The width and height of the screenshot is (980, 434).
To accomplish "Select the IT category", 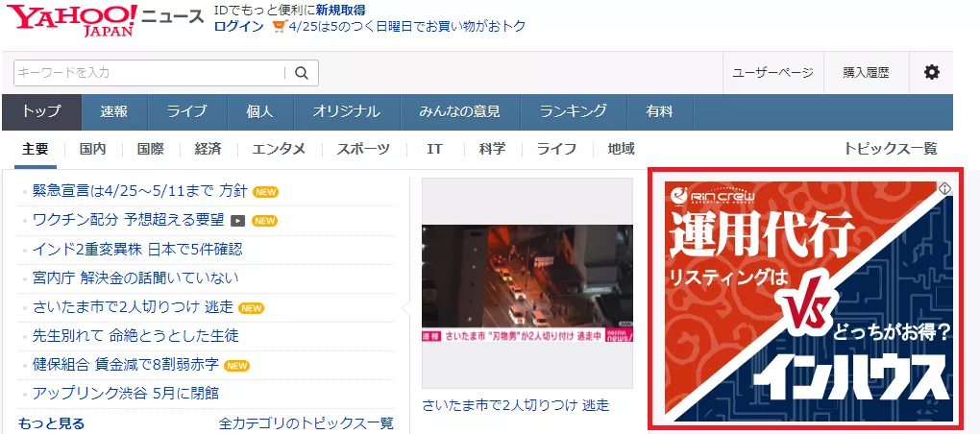I will 434,149.
